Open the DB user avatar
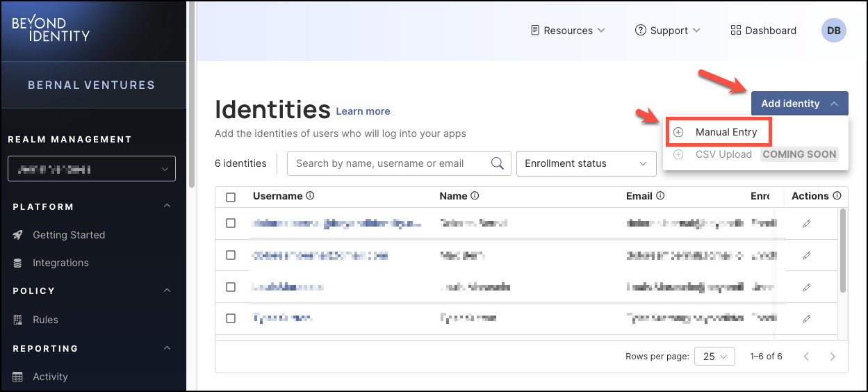The image size is (868, 392). point(834,31)
